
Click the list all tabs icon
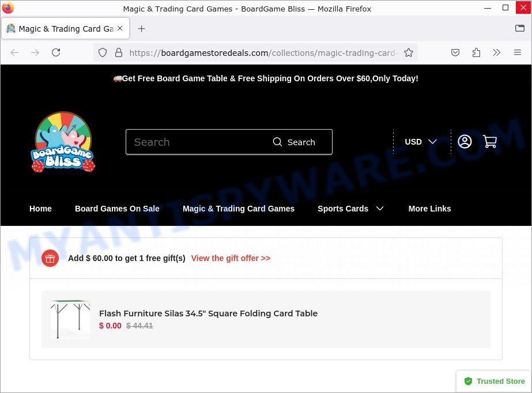(520, 28)
